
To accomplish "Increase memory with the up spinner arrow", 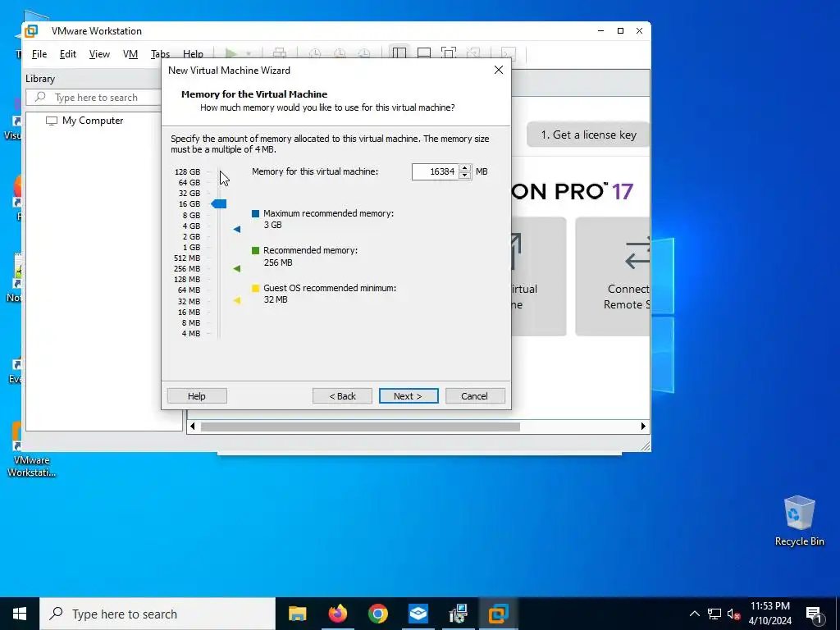I will pyautogui.click(x=465, y=167).
